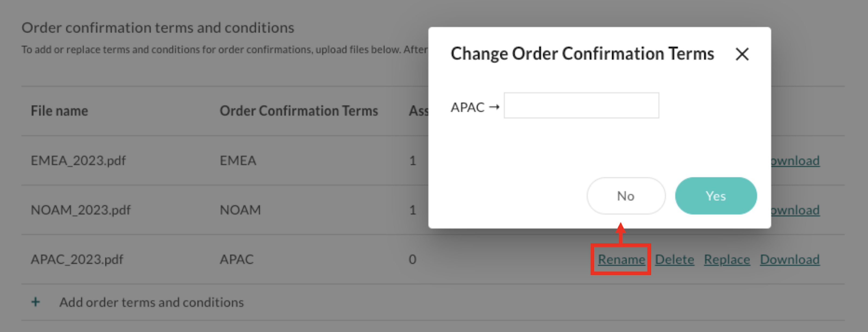Select the EMEA_2023.pdf file name
The image size is (868, 332).
coord(78,161)
